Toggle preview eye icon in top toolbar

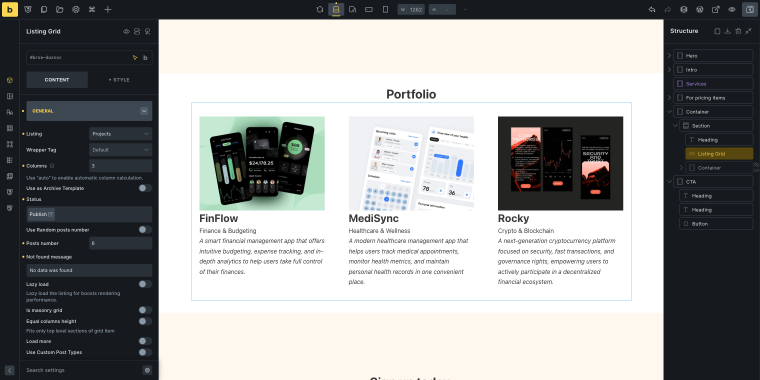732,9
